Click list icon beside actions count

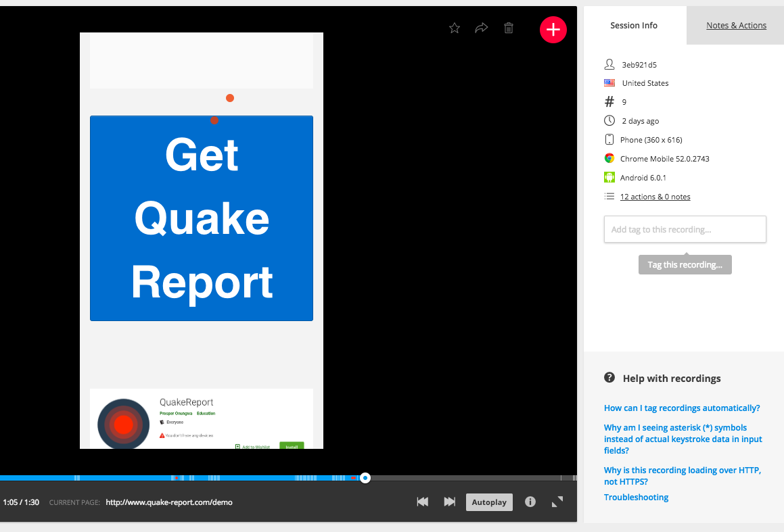click(x=609, y=196)
